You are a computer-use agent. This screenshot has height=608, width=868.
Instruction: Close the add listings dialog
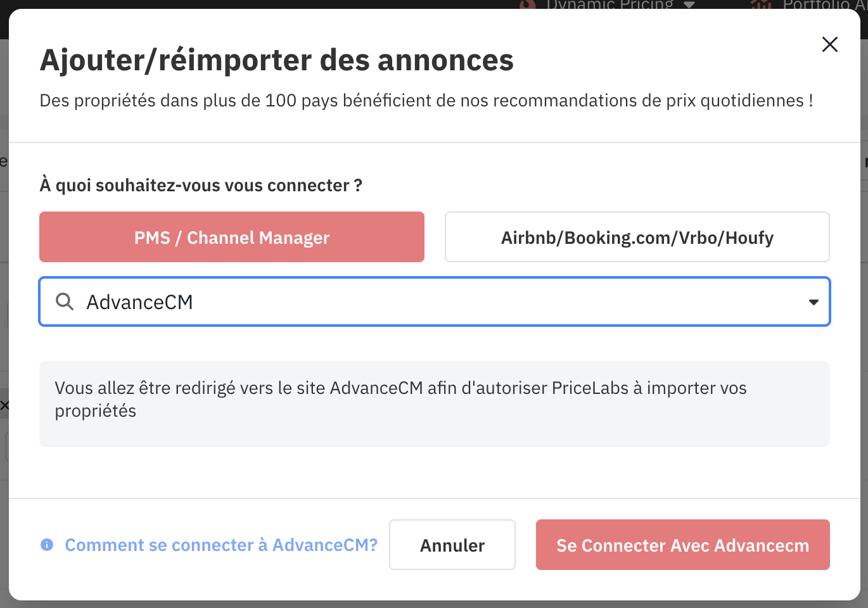(x=829, y=44)
